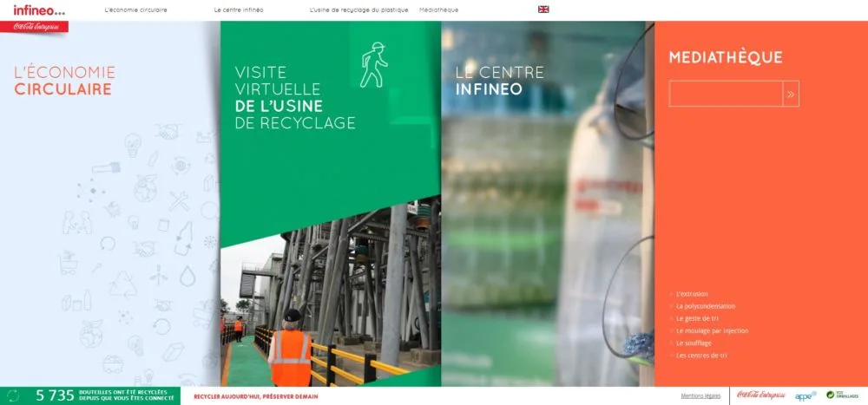Submit Médiathèque search with double-arrow button
868x405 pixels.
(791, 94)
